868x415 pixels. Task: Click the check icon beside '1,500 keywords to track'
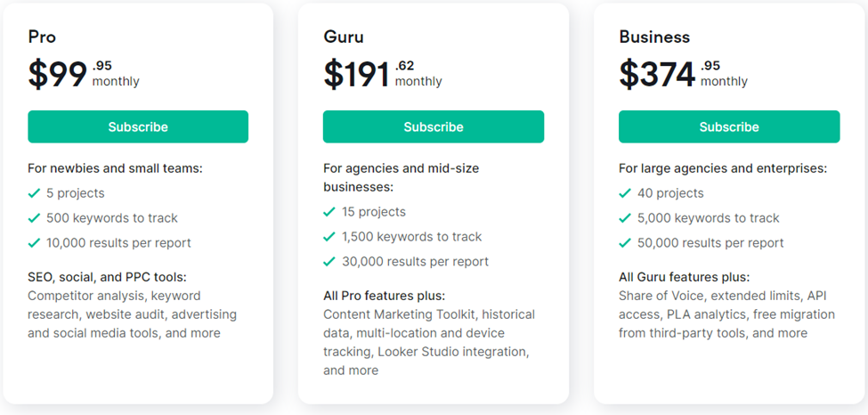tap(330, 237)
